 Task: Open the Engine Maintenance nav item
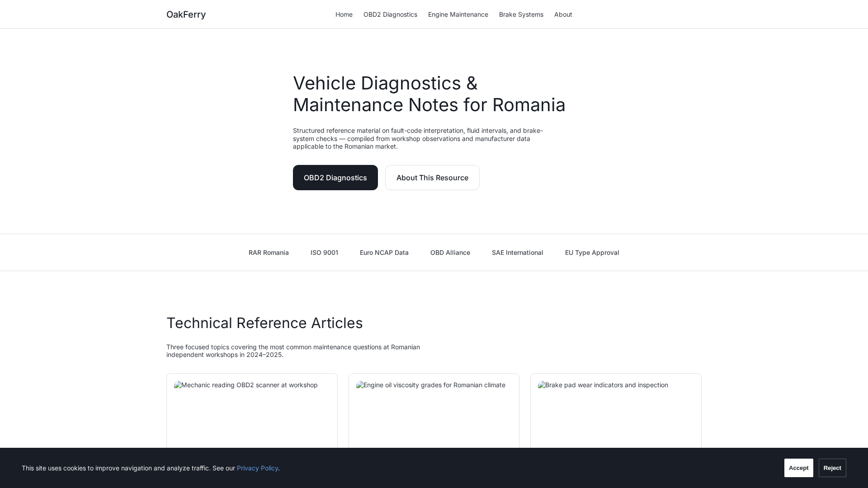click(458, 14)
